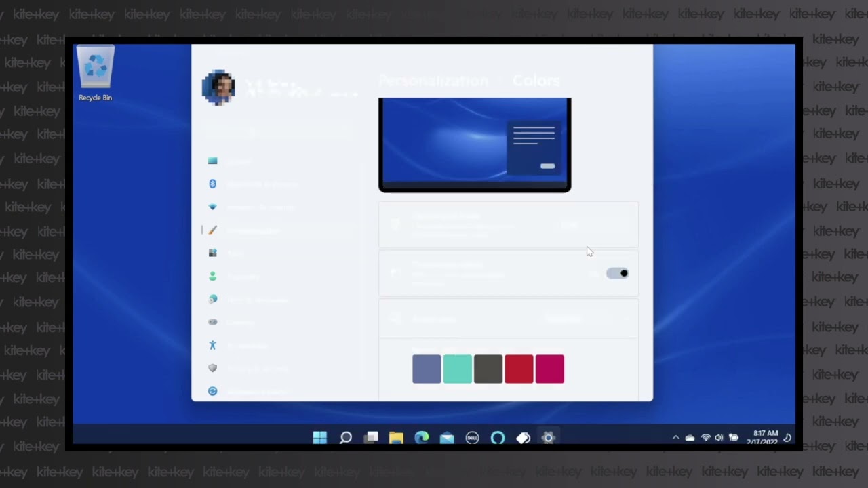The image size is (868, 488).
Task: Open the Windows Update sidebar icon
Action: pyautogui.click(x=212, y=391)
